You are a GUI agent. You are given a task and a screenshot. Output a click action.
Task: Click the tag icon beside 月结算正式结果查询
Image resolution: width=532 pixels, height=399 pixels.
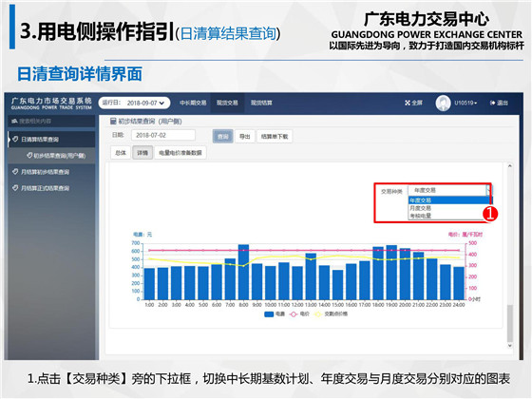[x=15, y=188]
